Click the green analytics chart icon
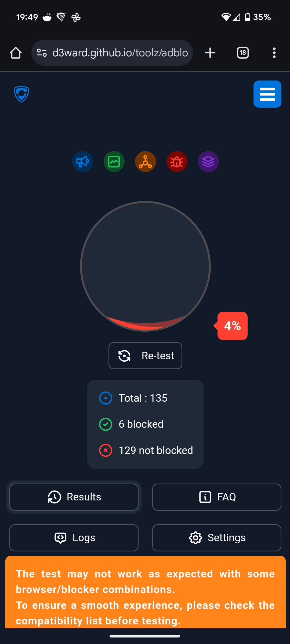This screenshot has height=644, width=290. coord(114,162)
